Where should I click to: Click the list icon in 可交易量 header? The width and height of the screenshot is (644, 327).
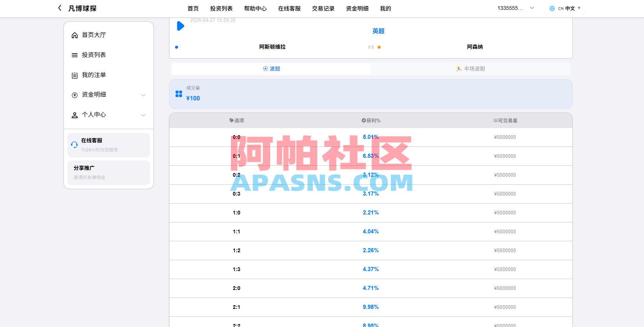[495, 120]
